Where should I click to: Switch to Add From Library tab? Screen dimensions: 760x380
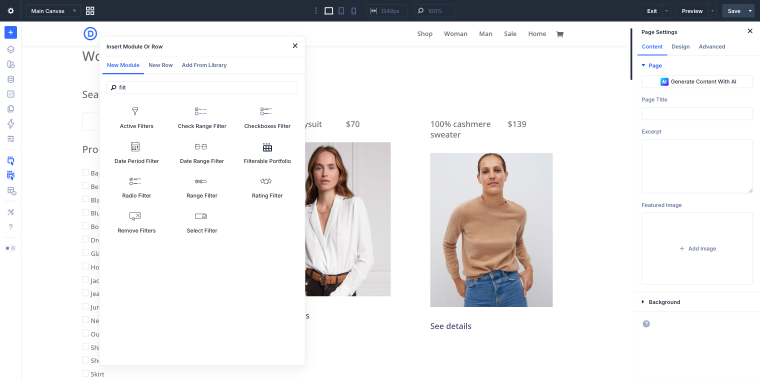click(x=204, y=65)
